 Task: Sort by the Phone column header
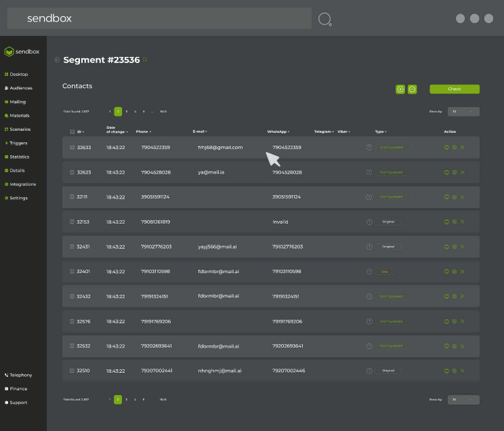pos(143,131)
